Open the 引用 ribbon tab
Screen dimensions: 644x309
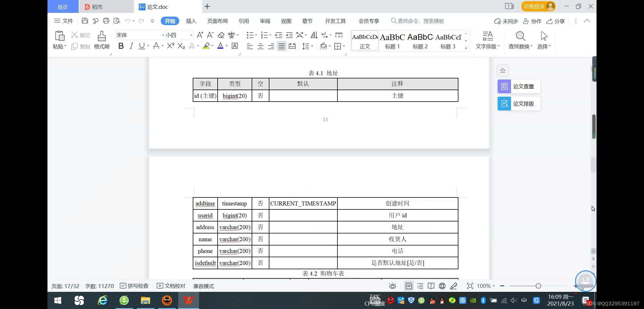(244, 21)
